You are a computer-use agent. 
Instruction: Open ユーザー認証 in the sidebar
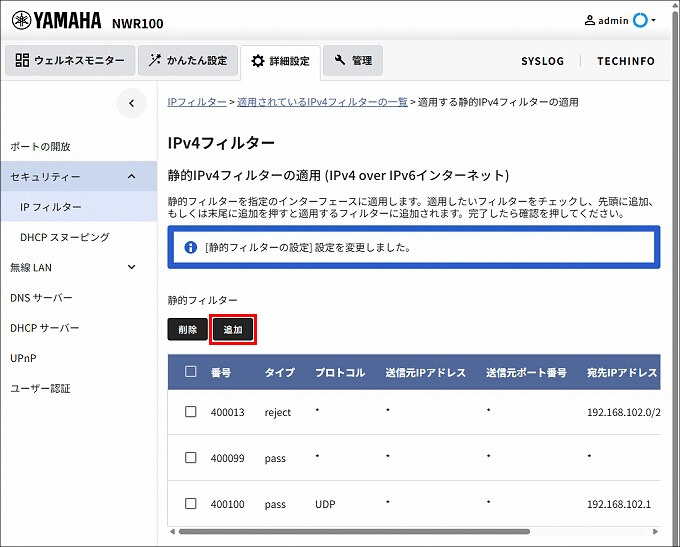[x=40, y=389]
